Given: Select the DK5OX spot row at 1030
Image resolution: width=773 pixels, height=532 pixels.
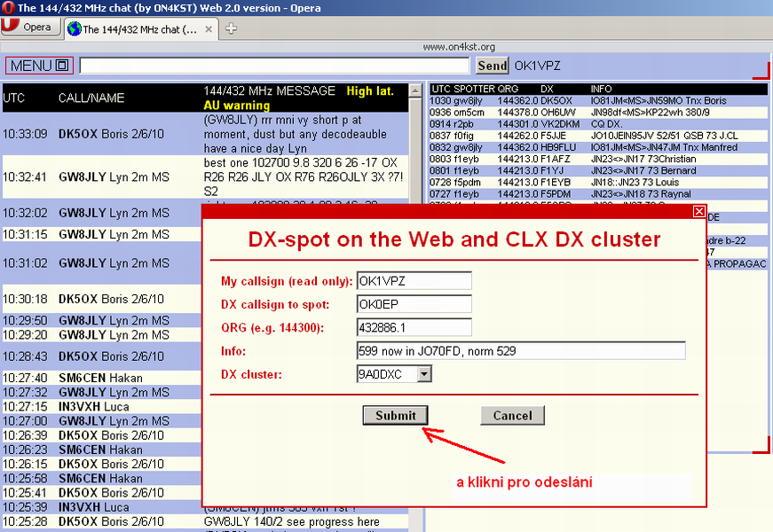Looking at the screenshot, I should [x=595, y=101].
